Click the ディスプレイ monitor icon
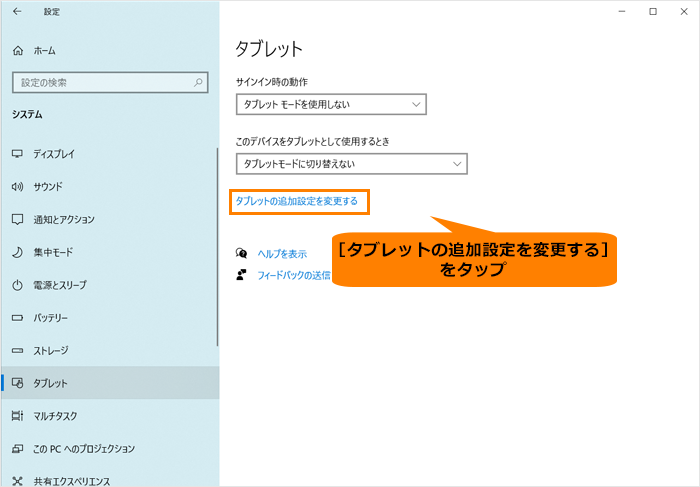 click(x=17, y=154)
